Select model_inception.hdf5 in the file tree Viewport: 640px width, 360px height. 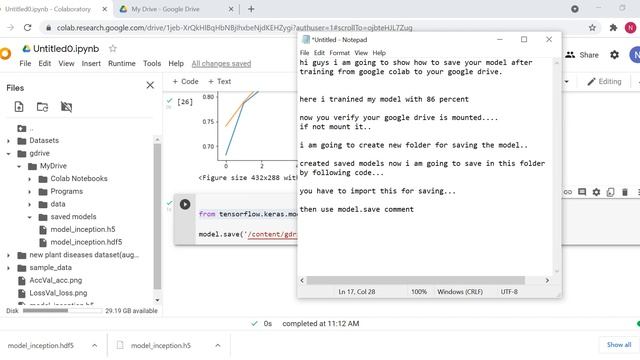[x=86, y=242]
